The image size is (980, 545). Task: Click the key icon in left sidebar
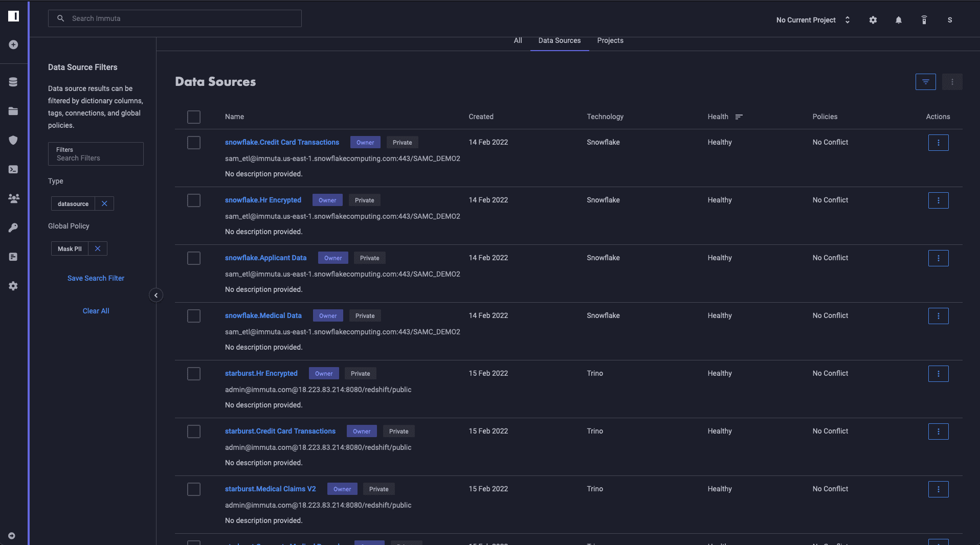point(13,228)
